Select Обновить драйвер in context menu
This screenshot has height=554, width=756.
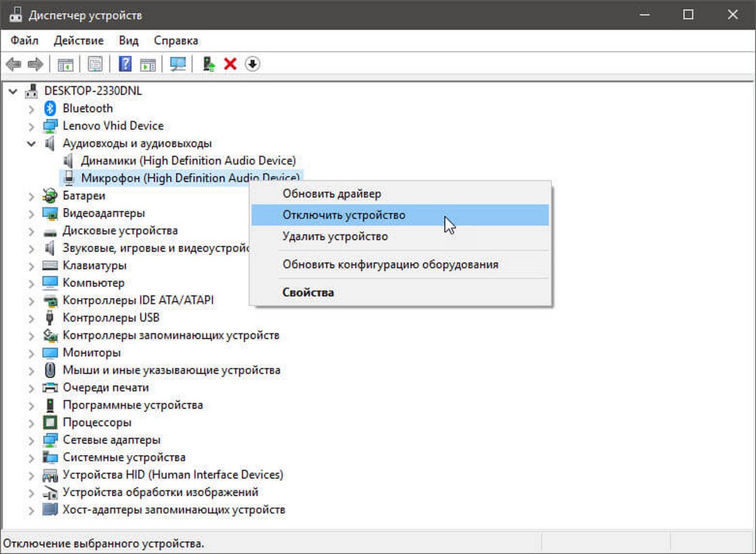(x=331, y=193)
